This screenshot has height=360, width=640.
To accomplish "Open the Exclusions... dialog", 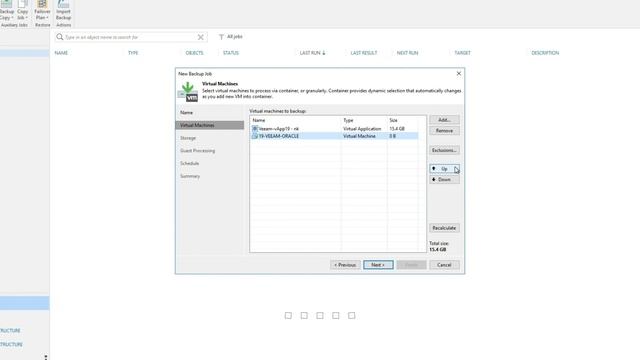I will pyautogui.click(x=444, y=150).
